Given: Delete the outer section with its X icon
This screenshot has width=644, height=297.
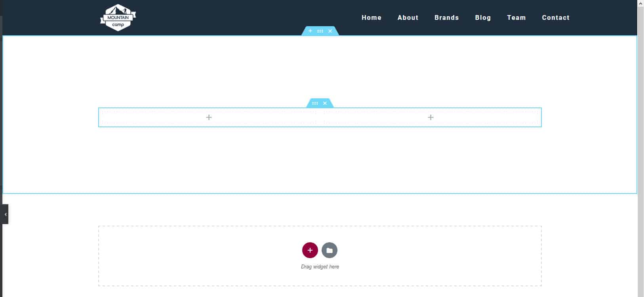Looking at the screenshot, I should (x=330, y=31).
